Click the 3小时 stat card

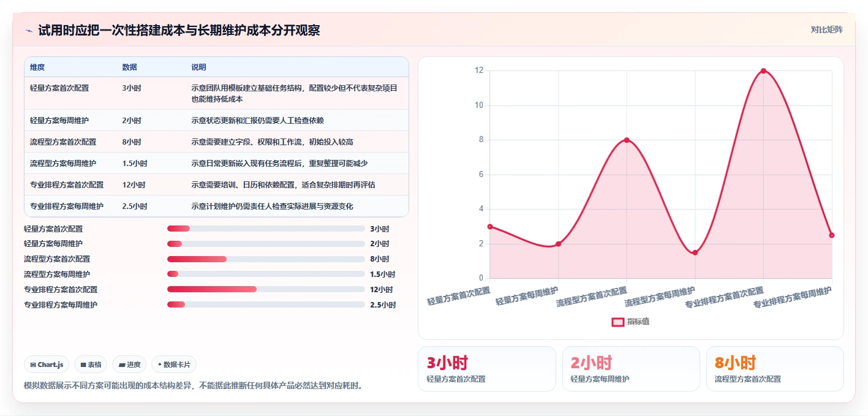(487, 369)
